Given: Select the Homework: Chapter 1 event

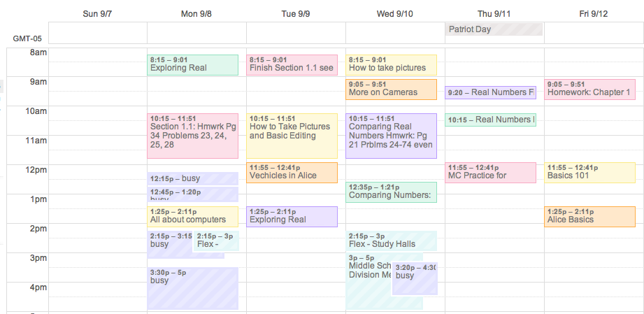Looking at the screenshot, I should (x=589, y=90).
